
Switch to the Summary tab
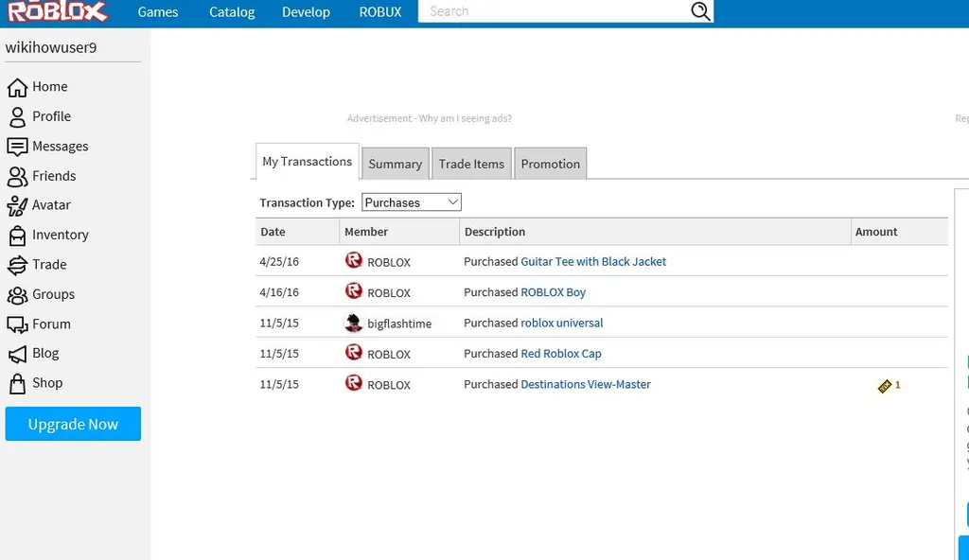point(395,164)
